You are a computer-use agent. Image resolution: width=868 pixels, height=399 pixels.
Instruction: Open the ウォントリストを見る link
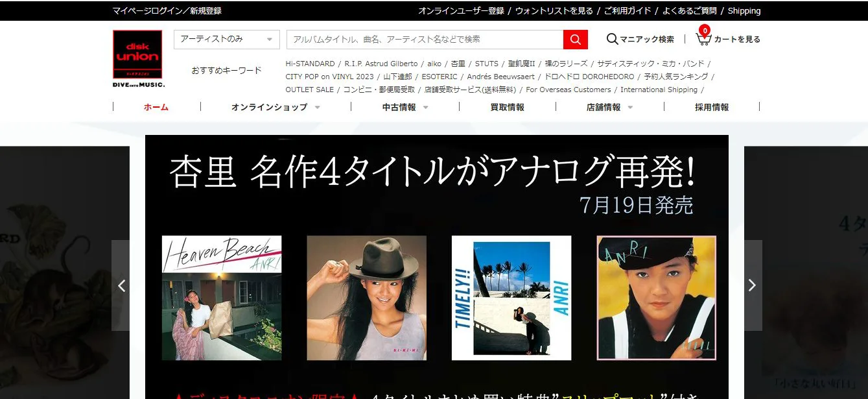[x=554, y=11]
